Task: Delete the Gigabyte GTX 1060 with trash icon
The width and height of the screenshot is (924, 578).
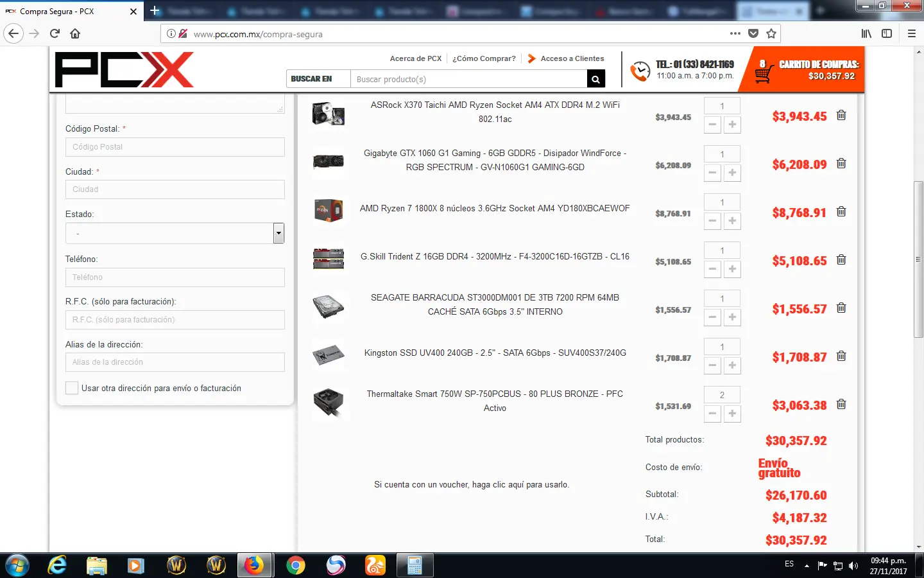Action: 841,164
